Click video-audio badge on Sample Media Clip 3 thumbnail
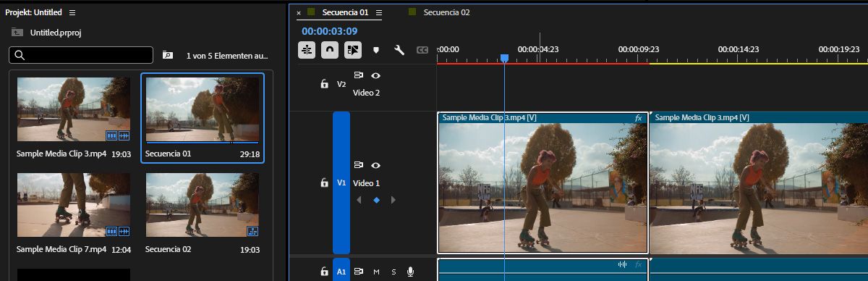This screenshot has height=281, width=868. [x=117, y=135]
